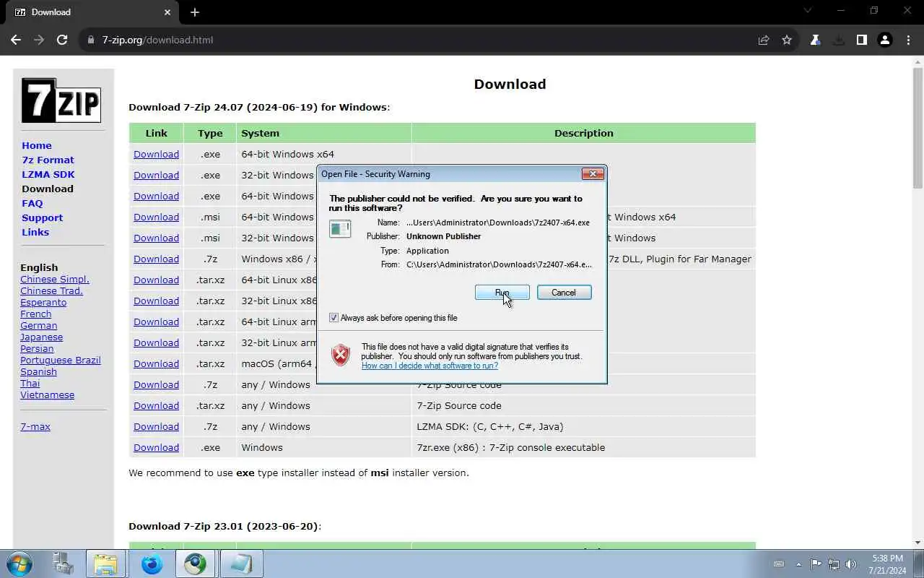Switch language to Esperanto
924x578 pixels.
point(43,302)
